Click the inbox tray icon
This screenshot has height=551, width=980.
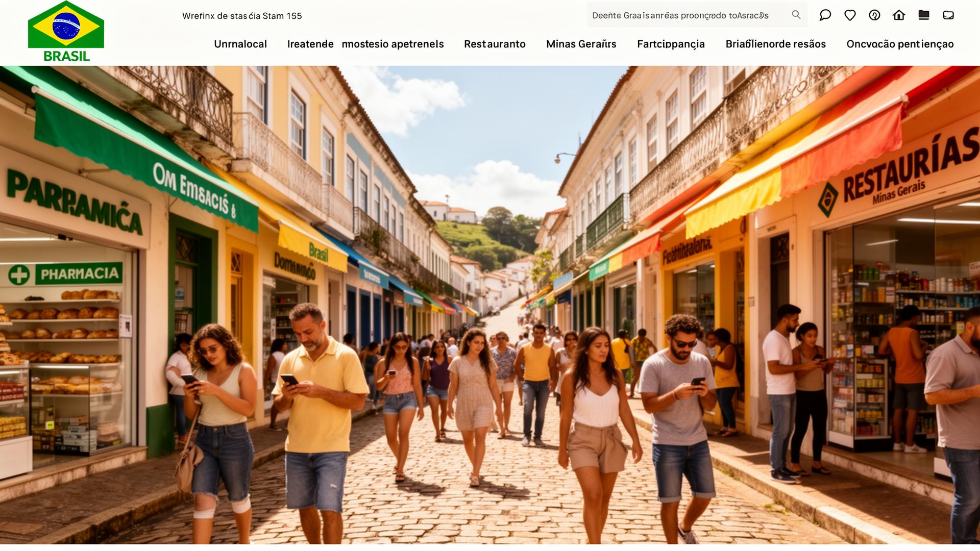tap(948, 15)
